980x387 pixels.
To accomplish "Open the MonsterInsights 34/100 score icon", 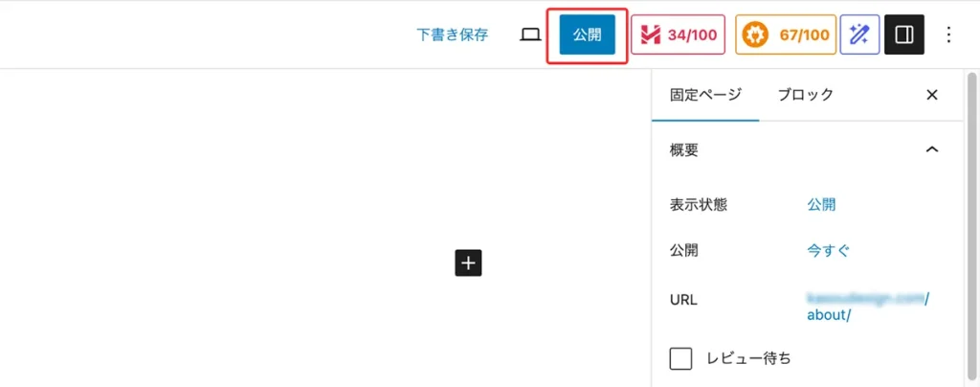I will pyautogui.click(x=679, y=35).
